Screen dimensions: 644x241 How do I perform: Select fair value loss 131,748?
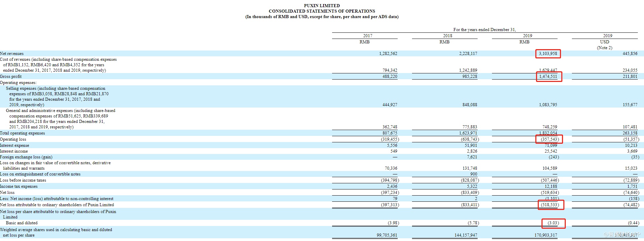pyautogui.click(x=470, y=168)
